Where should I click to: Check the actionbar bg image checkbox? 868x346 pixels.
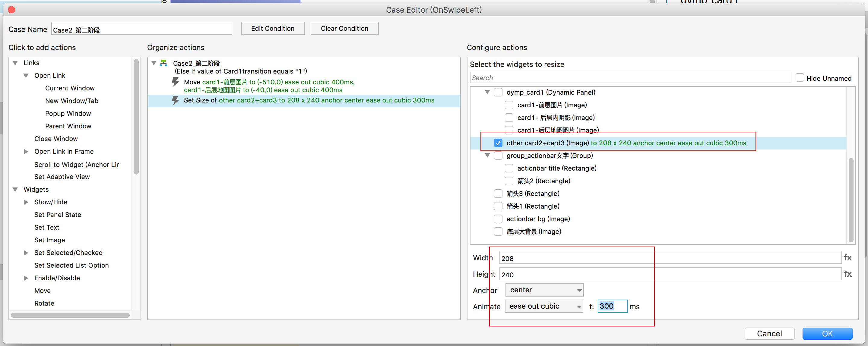(498, 219)
